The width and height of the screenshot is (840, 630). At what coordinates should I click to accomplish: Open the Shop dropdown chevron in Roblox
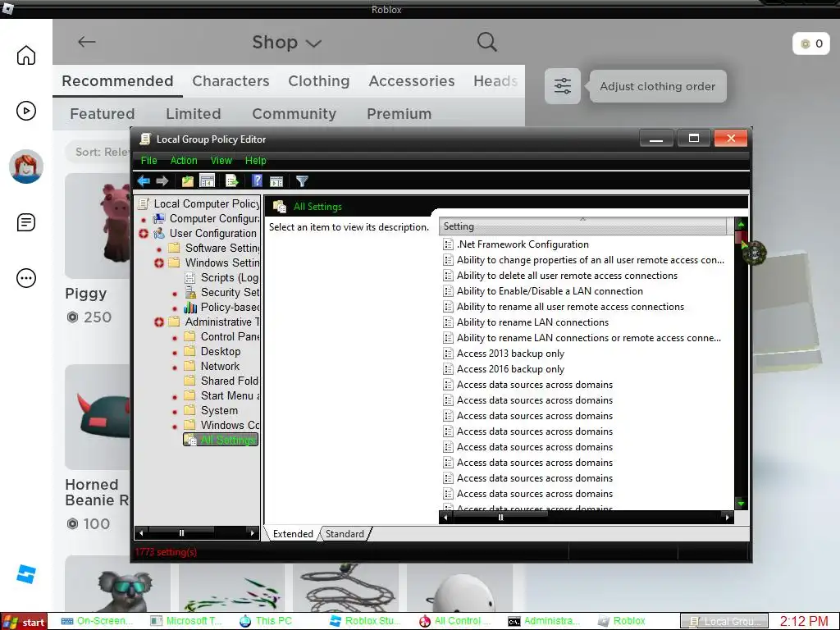[x=313, y=43]
